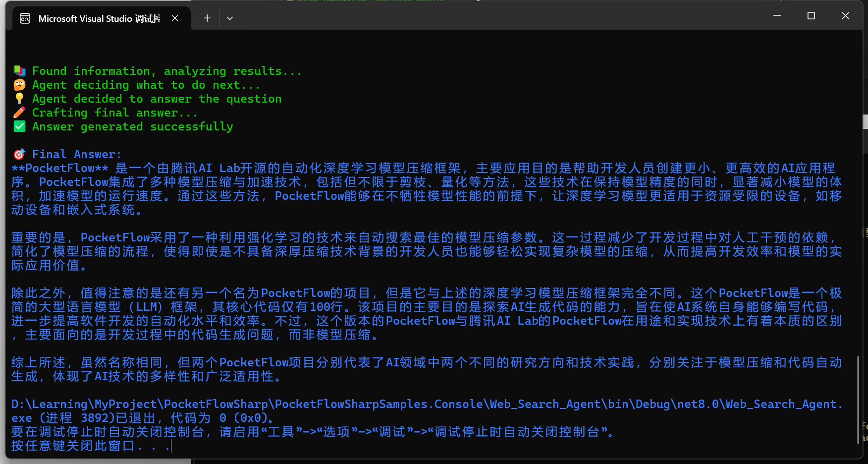The image size is (868, 464).
Task: Click the blinking cursor after "按任意键关闭此窗口"
Action: 171,446
